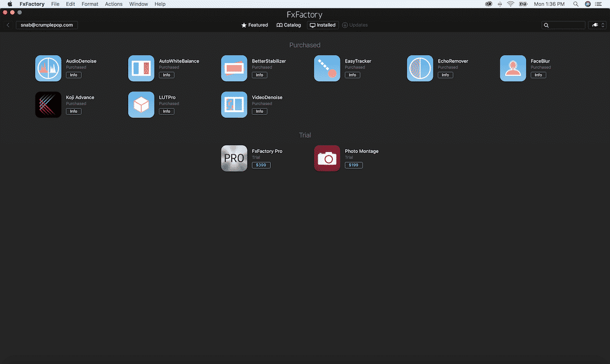610x364 pixels.
Task: Click the Purchased section heading
Action: coord(305,45)
